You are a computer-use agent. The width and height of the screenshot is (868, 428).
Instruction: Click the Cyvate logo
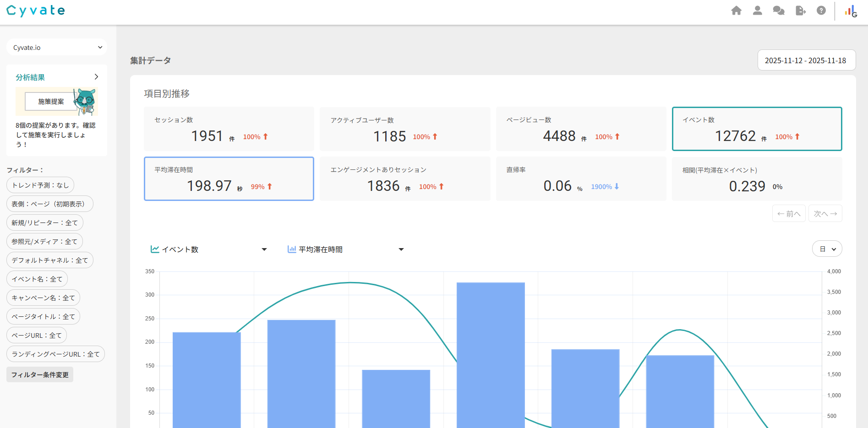click(x=36, y=11)
